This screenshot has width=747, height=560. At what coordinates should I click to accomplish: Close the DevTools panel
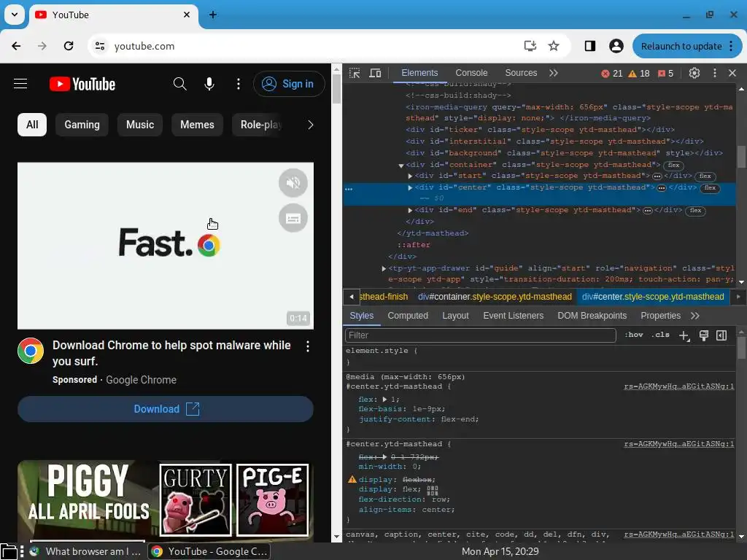(x=732, y=73)
